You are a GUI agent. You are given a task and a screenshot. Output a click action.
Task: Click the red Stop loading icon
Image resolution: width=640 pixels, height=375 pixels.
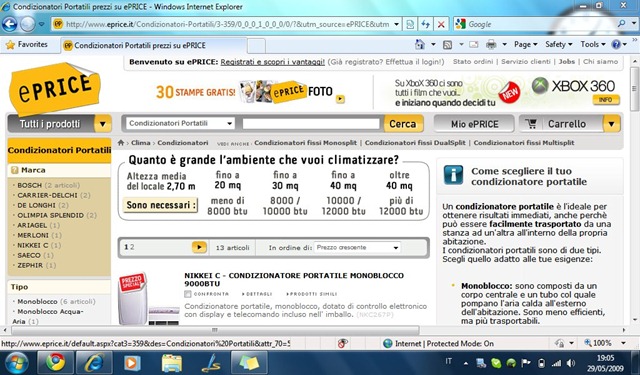coord(441,24)
